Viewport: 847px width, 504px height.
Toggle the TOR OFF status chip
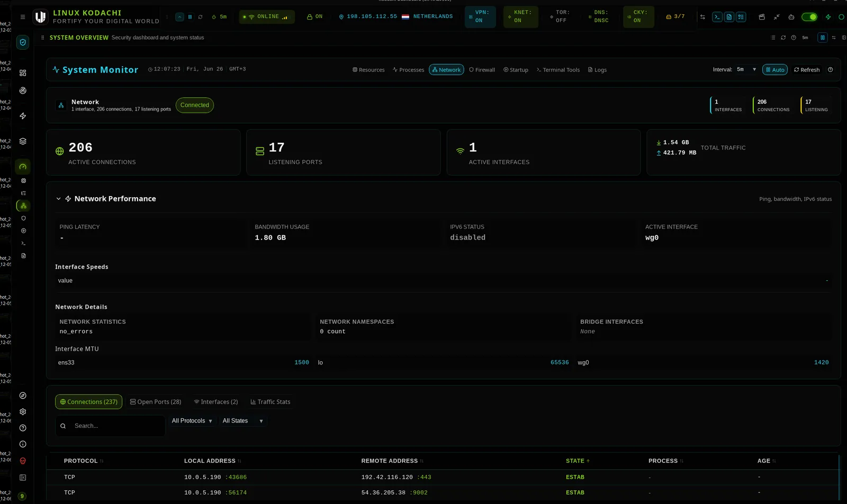[x=560, y=17]
